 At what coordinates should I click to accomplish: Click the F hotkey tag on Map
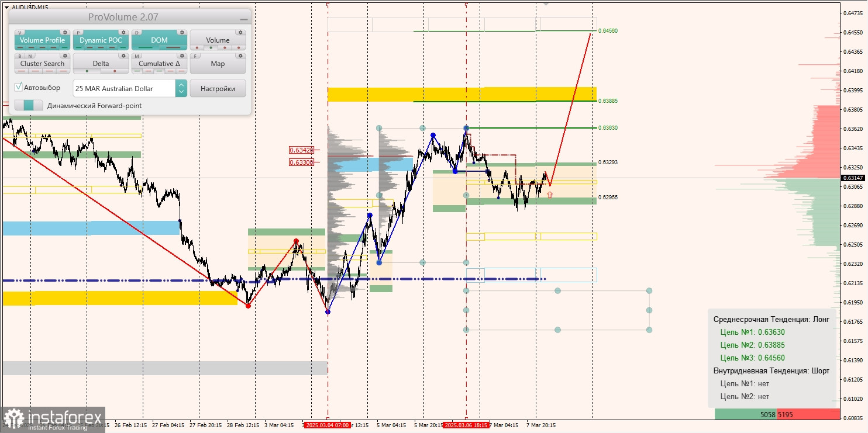point(195,56)
